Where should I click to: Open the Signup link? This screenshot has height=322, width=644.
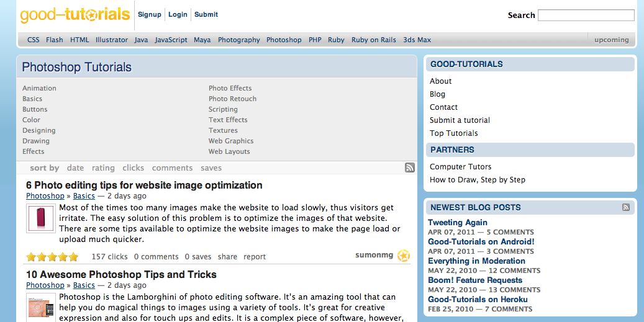(150, 14)
